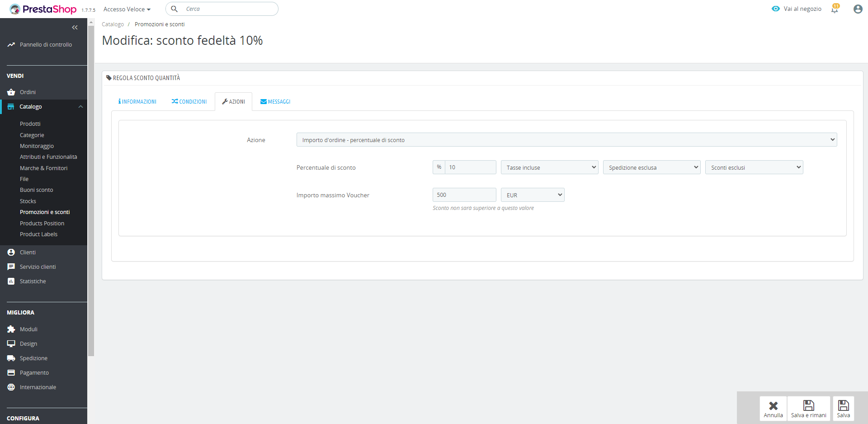The image size is (868, 424).
Task: Open Products Position menu item
Action: tap(42, 224)
